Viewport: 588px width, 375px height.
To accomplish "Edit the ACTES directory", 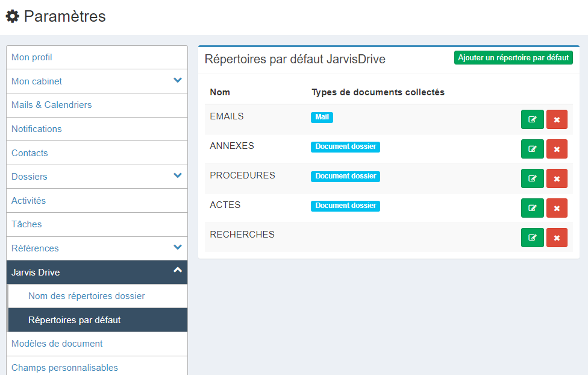I will 532,208.
